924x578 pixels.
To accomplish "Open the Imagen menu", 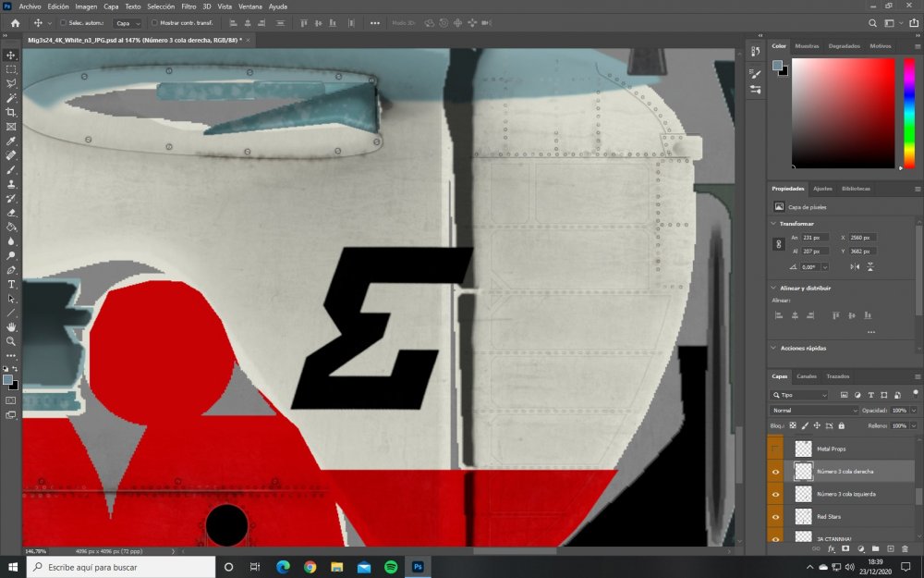I will tap(86, 6).
